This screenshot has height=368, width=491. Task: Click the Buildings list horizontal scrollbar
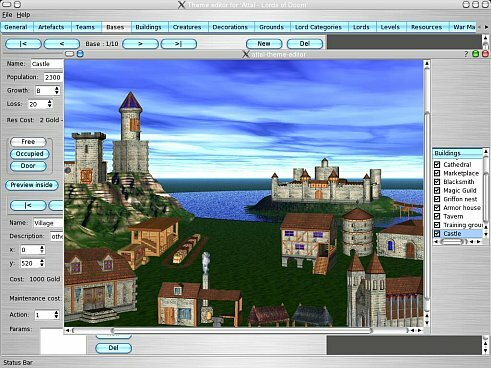[453, 242]
